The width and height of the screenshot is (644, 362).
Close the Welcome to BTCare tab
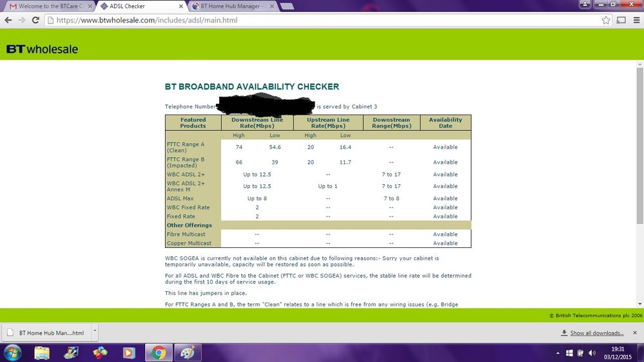click(90, 6)
